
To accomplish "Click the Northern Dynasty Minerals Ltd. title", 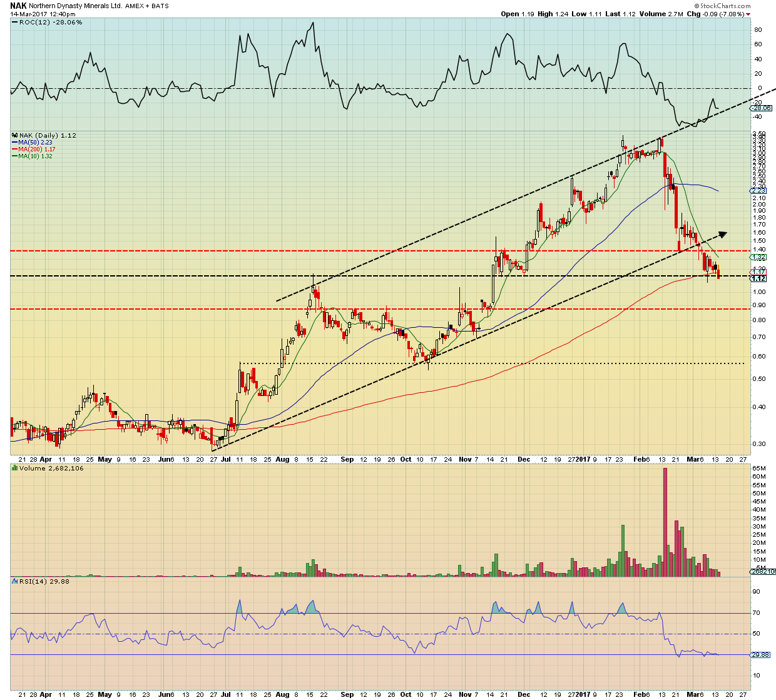I will click(x=76, y=6).
